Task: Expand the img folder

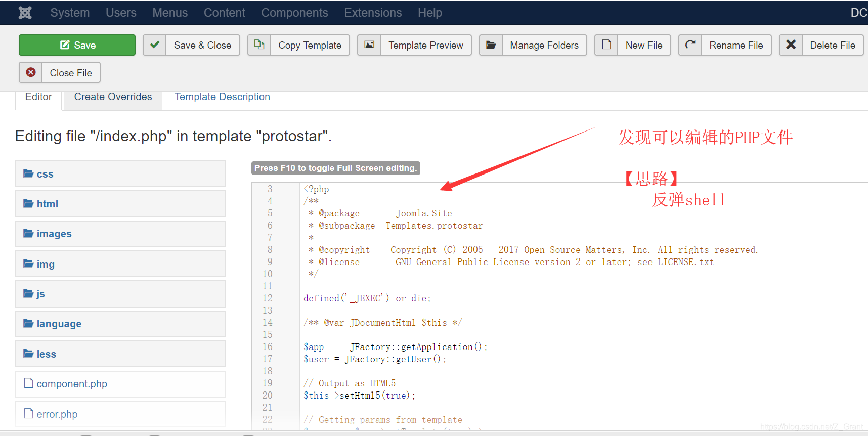Action: click(120, 264)
